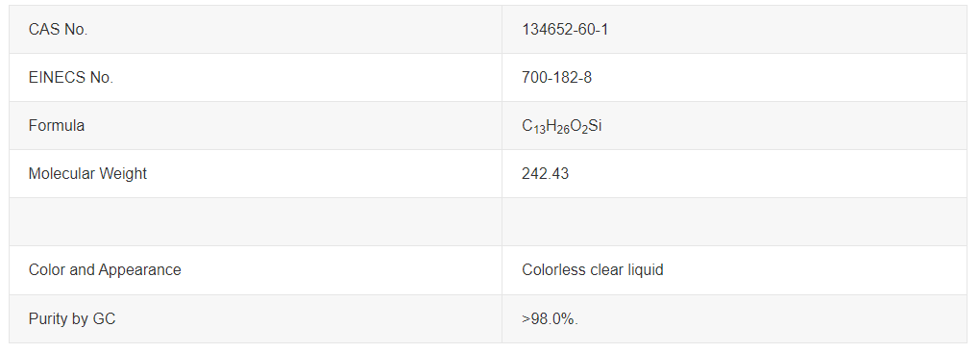Select the EINECS value 700-182-8
Image resolution: width=980 pixels, height=353 pixels.
click(556, 78)
